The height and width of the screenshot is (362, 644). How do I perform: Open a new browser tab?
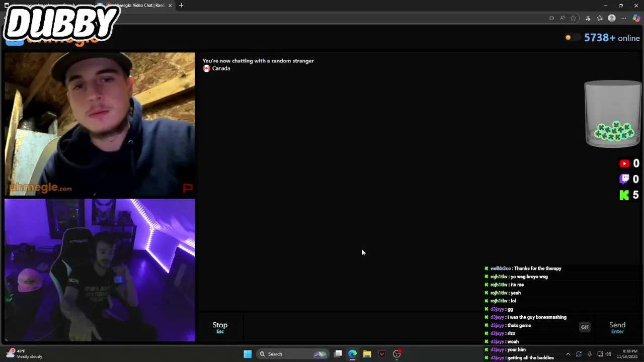click(181, 6)
